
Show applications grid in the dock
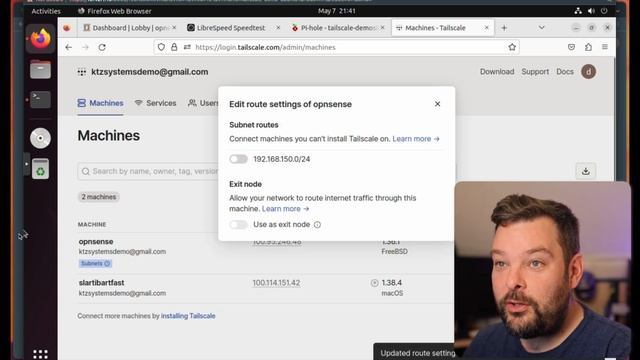click(x=40, y=354)
